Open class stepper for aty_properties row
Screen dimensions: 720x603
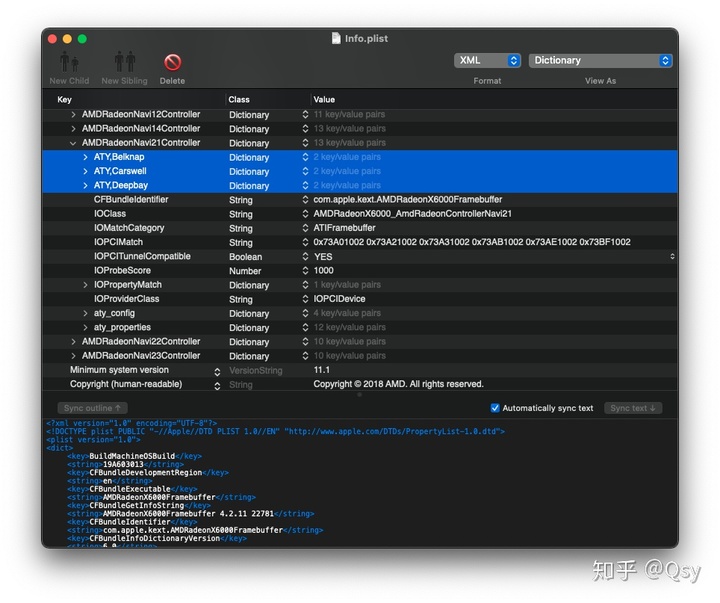[x=305, y=327]
